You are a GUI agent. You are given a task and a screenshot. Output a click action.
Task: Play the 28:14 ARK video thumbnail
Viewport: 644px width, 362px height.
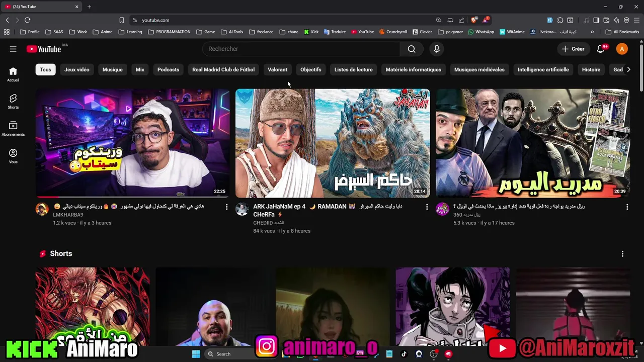point(333,143)
